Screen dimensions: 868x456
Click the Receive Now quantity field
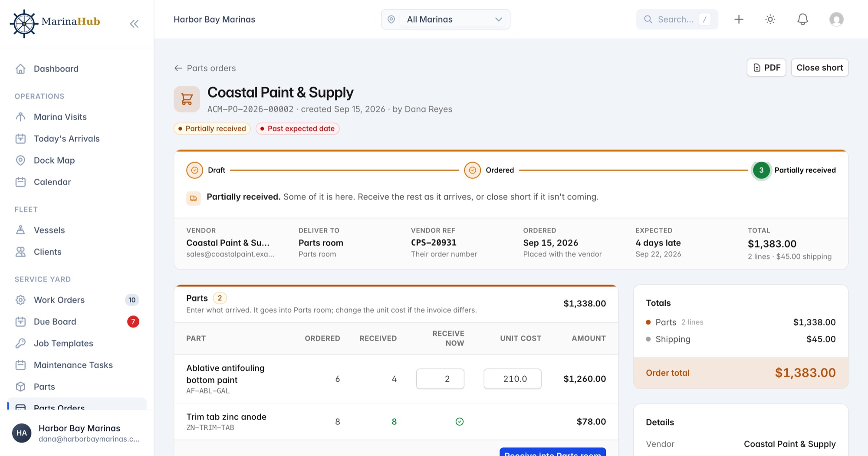coord(440,379)
